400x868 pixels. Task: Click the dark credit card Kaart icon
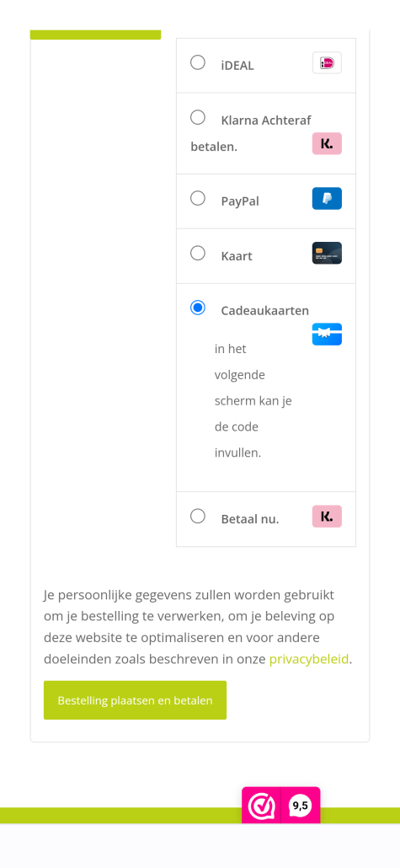(327, 253)
